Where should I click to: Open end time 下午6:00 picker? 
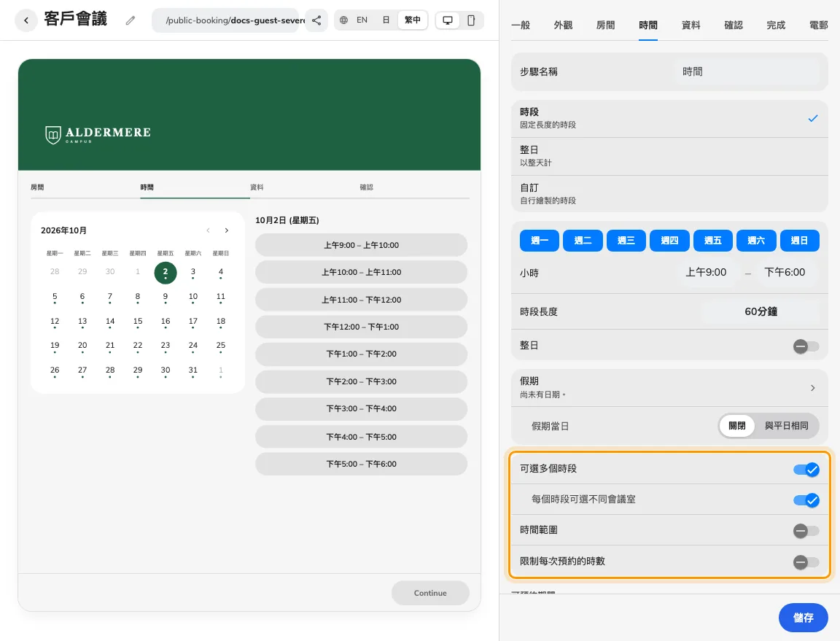[785, 272]
